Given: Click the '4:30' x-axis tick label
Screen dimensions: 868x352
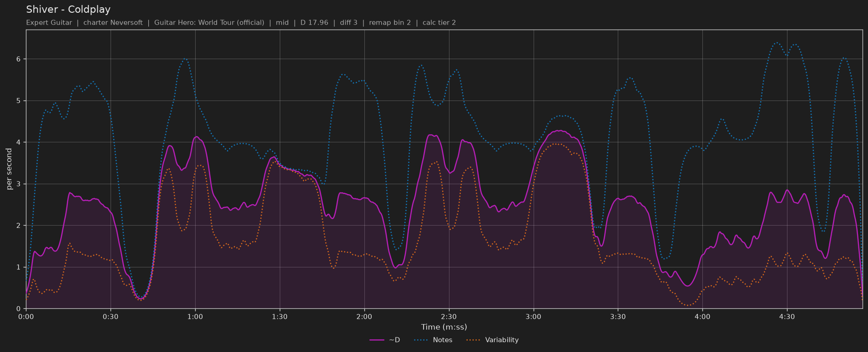Looking at the screenshot, I should (787, 317).
